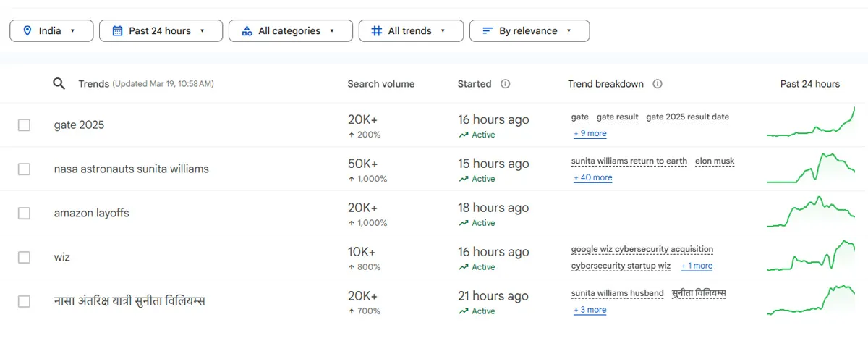Open the By relevance sort dropdown
The image size is (868, 354).
click(x=529, y=31)
